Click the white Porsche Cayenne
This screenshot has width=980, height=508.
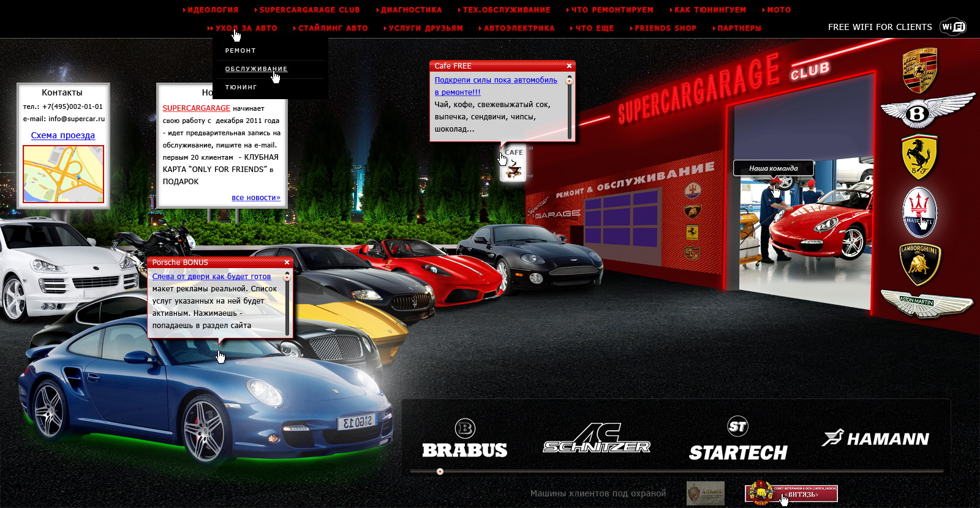pyautogui.click(x=61, y=269)
